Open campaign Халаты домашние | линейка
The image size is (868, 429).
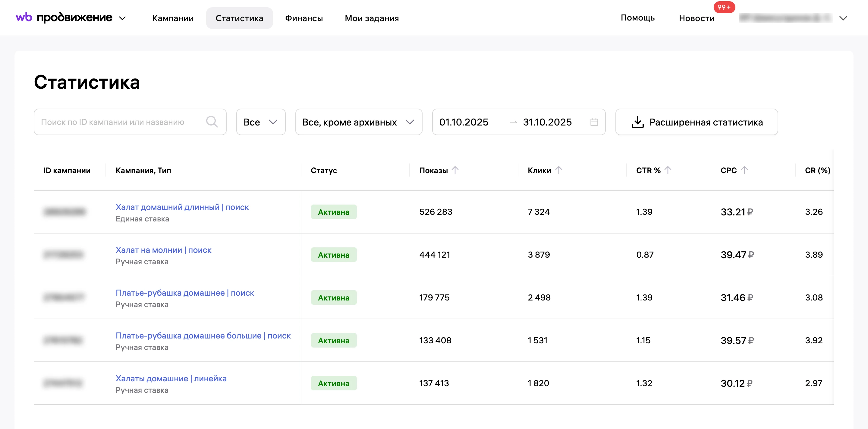pyautogui.click(x=171, y=378)
